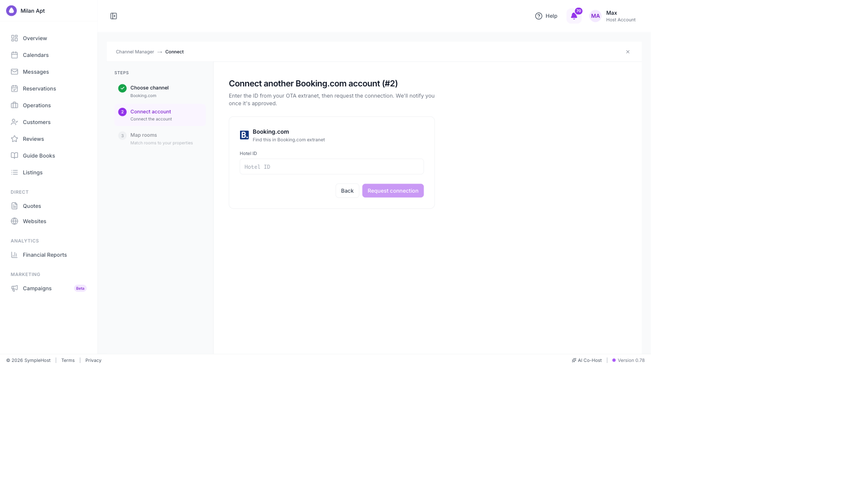Select the Choose channel completed step
This screenshot has height=488, width=868.
(x=160, y=91)
